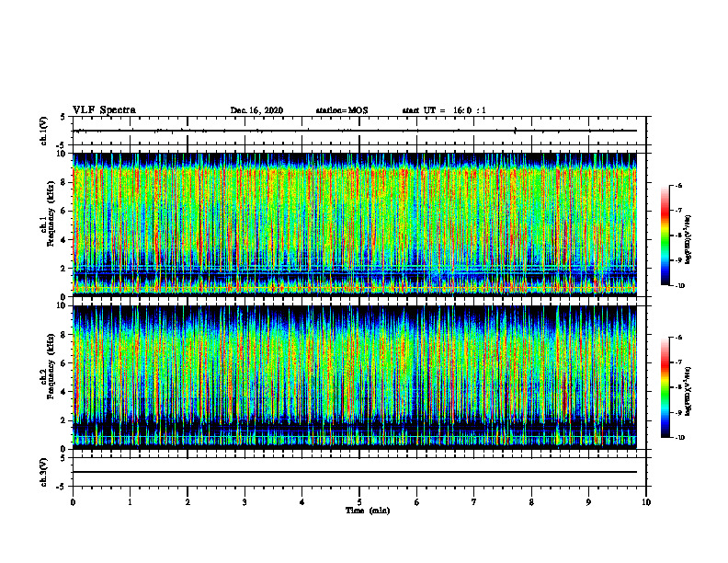Click the "-10" label on ch.1 color scale

[679, 286]
